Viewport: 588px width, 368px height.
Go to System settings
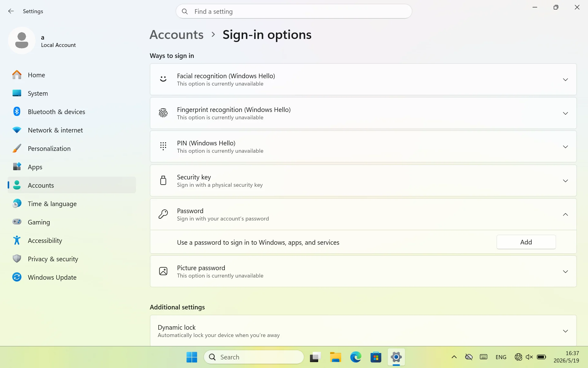(x=72, y=93)
